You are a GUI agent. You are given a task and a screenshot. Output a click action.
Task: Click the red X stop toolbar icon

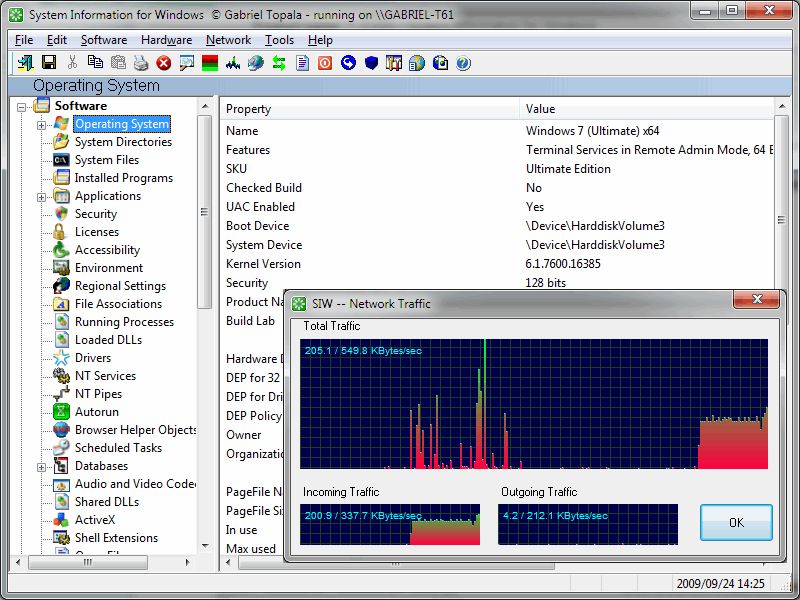click(163, 63)
